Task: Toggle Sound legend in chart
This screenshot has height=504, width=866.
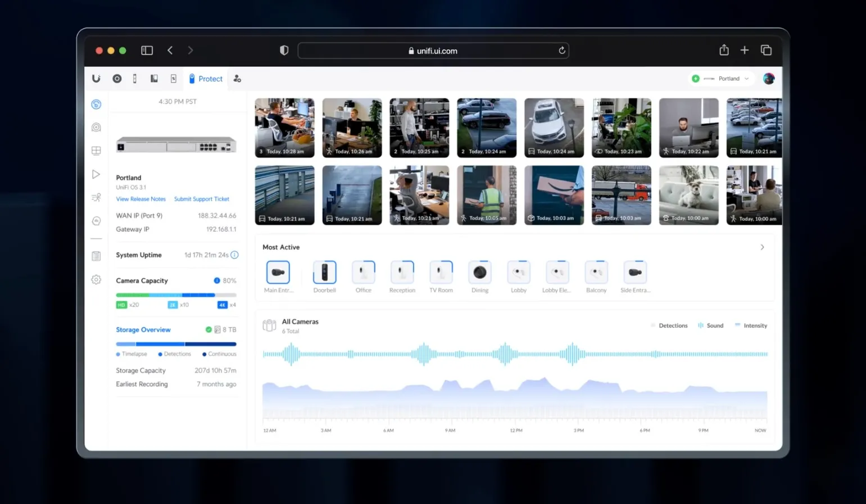Action: click(x=710, y=326)
